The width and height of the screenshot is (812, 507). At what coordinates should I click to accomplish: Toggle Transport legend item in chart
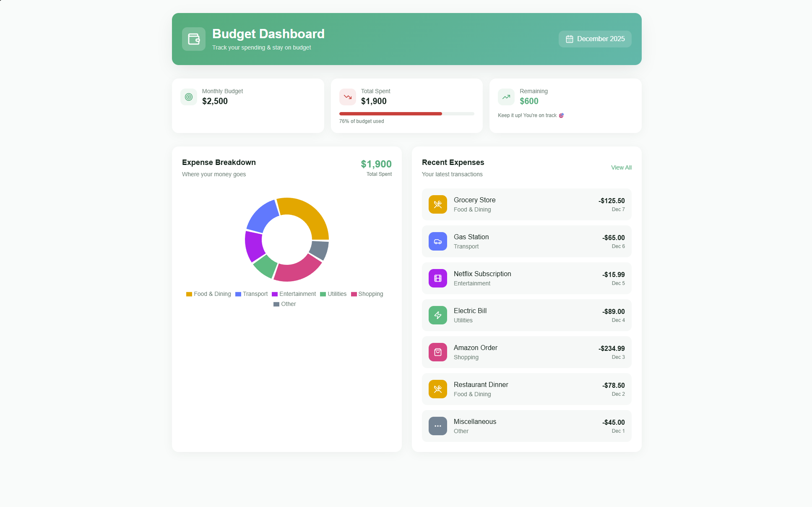coord(251,294)
